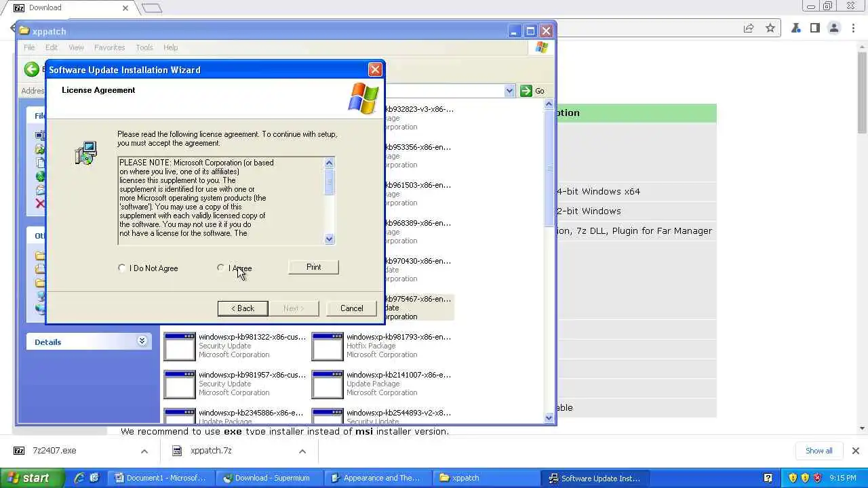The width and height of the screenshot is (868, 488).
Task: Launch Internet Explorer from quick launch
Action: tap(79, 478)
